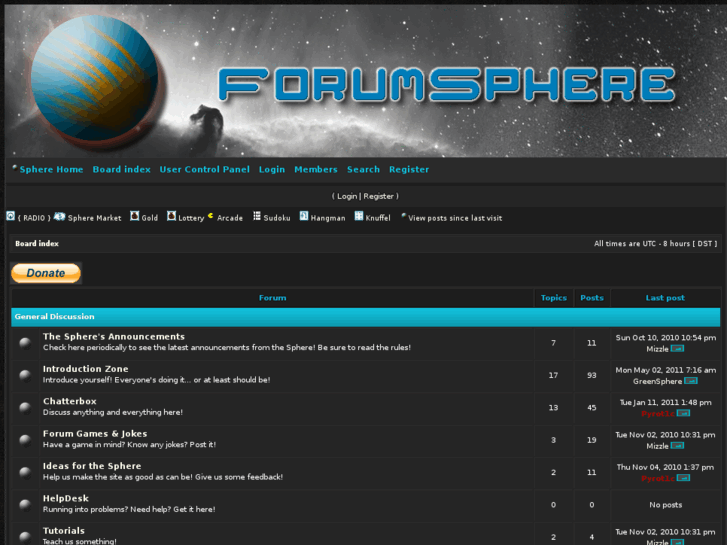Click the Lottery icon
Image resolution: width=727 pixels, height=545 pixels.
click(x=172, y=216)
